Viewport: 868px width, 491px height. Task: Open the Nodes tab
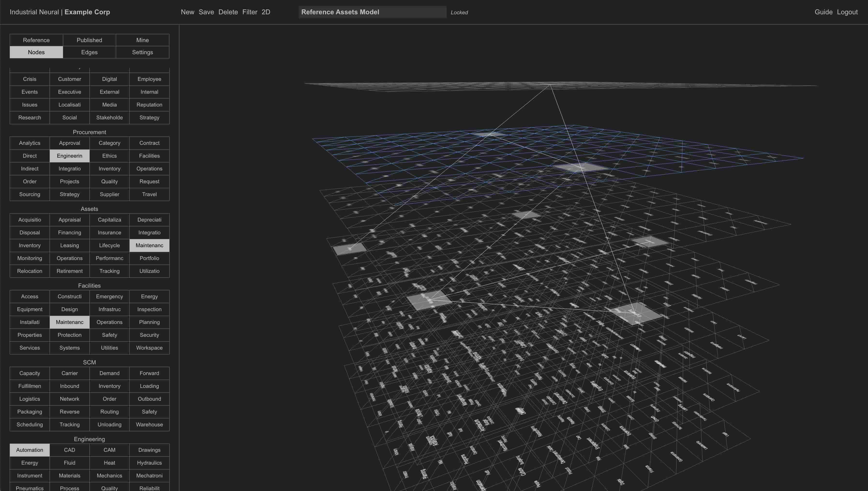click(36, 52)
